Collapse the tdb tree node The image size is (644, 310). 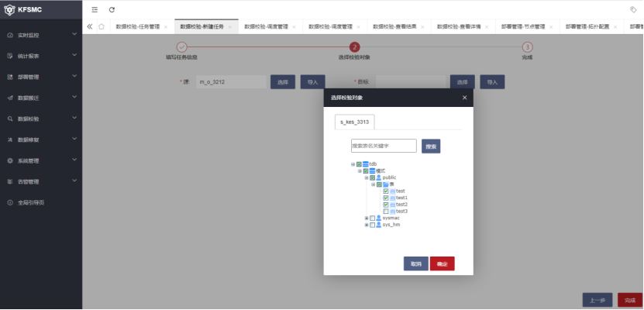[353, 164]
